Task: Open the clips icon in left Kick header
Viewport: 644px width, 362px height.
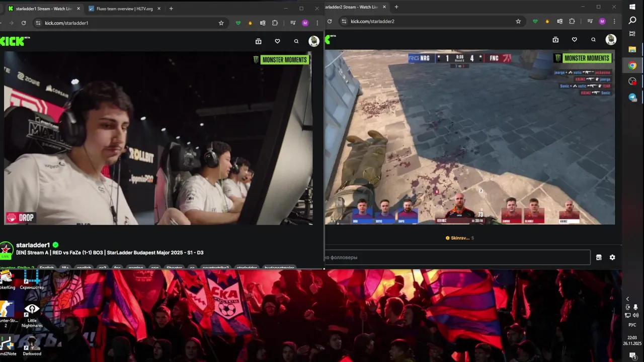Action: (258, 41)
